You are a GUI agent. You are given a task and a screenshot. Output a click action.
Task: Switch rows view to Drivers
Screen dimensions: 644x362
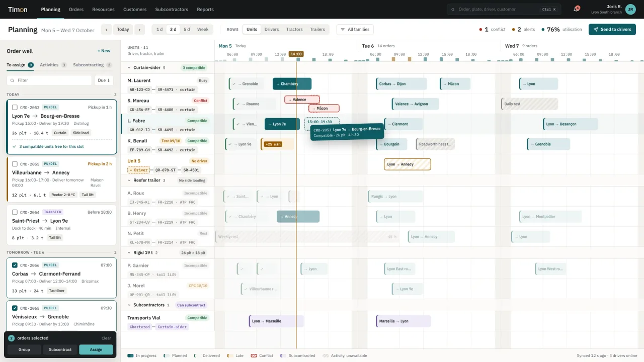pyautogui.click(x=272, y=30)
